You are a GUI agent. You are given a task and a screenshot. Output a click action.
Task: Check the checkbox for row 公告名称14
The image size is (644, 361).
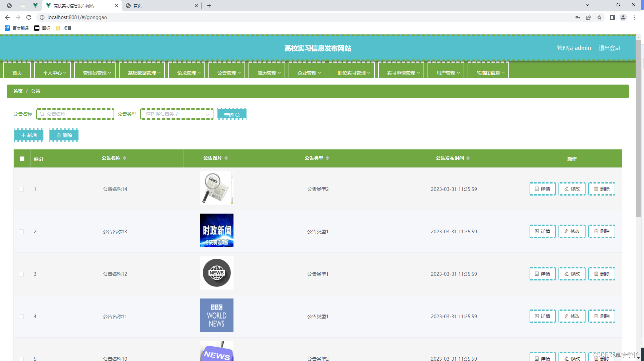tap(21, 189)
